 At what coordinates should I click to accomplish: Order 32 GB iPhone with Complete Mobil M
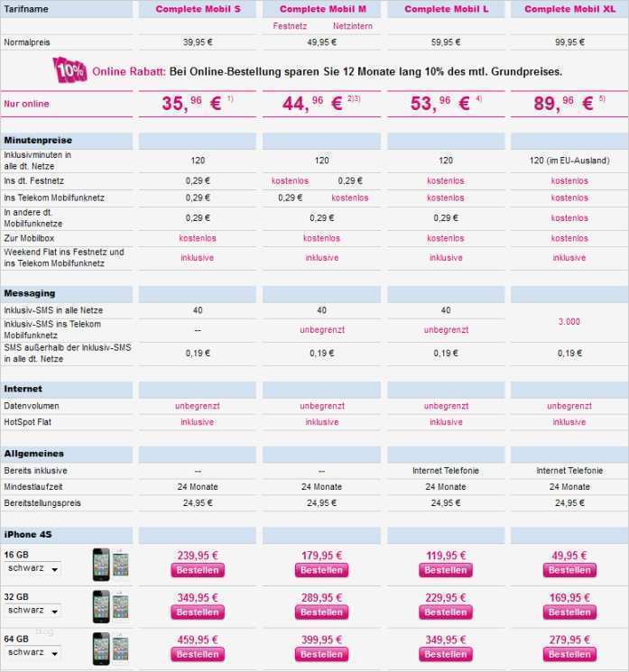(x=321, y=612)
